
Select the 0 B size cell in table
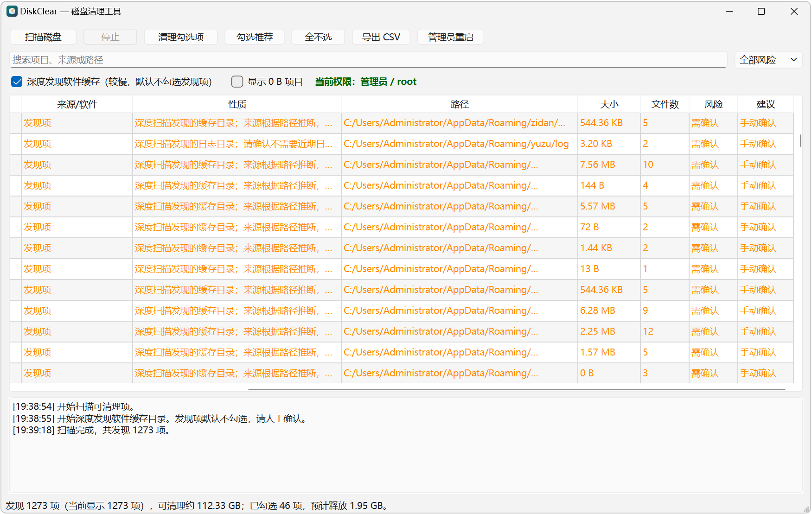(609, 373)
